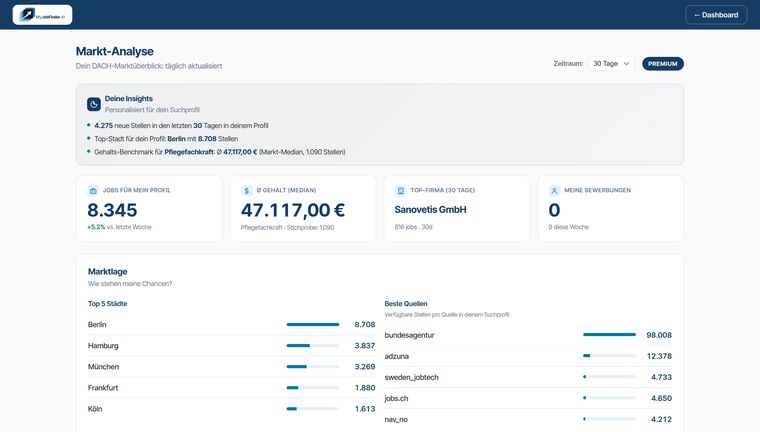Screen dimensions: 760x432
Task: Click the 8.708 value for Berlin
Action: (x=364, y=324)
